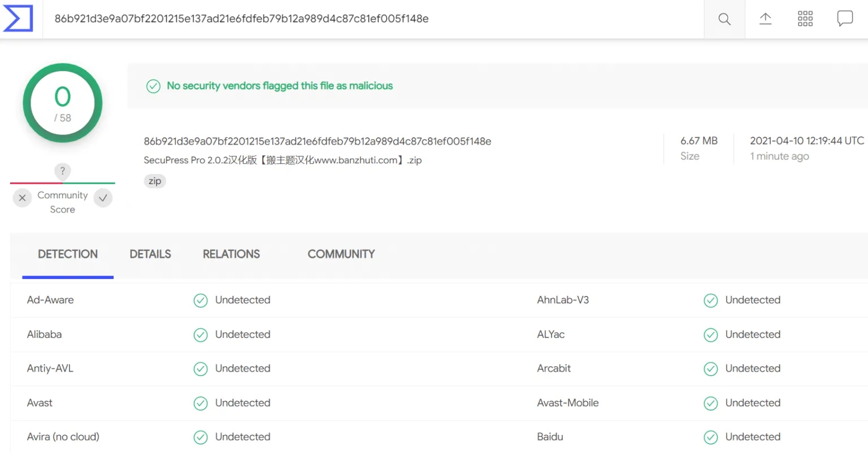Viewport: 868px width, 453px height.
Task: Click the 2021-04-10 12:19:44 UTC timestamp
Action: pyautogui.click(x=807, y=141)
